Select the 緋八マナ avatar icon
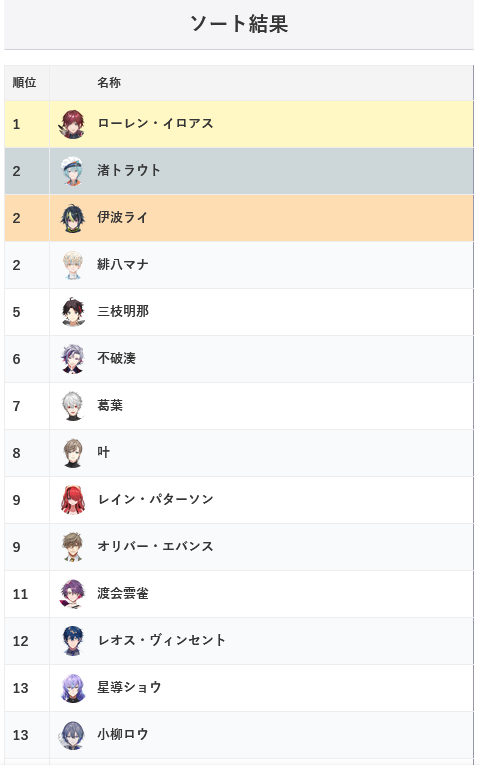Screen dimensions: 480x765 (73, 265)
